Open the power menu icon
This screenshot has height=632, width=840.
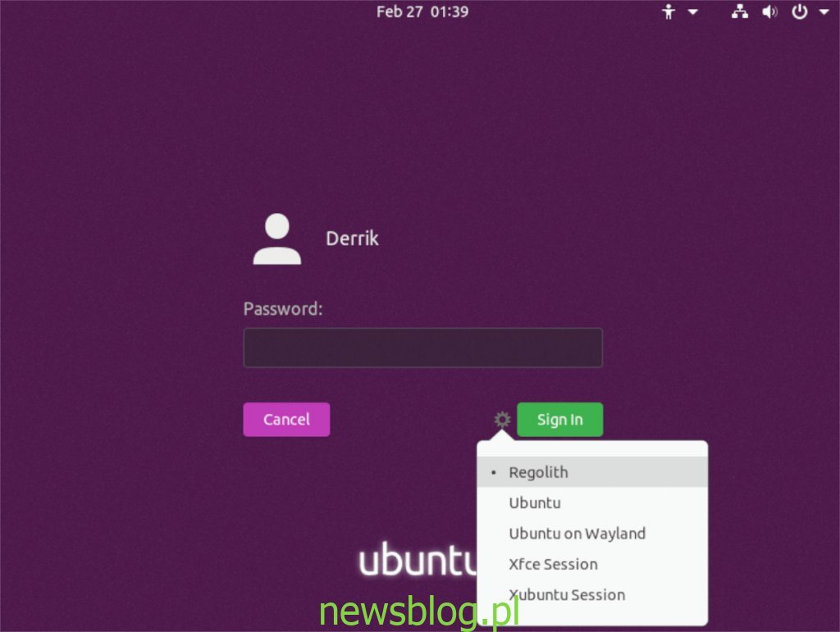tap(799, 11)
